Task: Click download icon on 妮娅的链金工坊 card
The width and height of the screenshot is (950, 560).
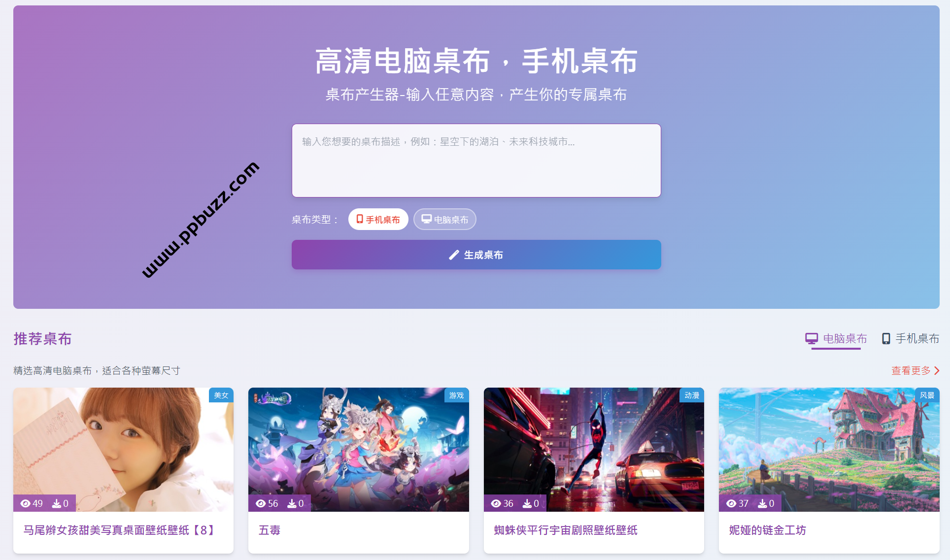Action: click(x=762, y=503)
